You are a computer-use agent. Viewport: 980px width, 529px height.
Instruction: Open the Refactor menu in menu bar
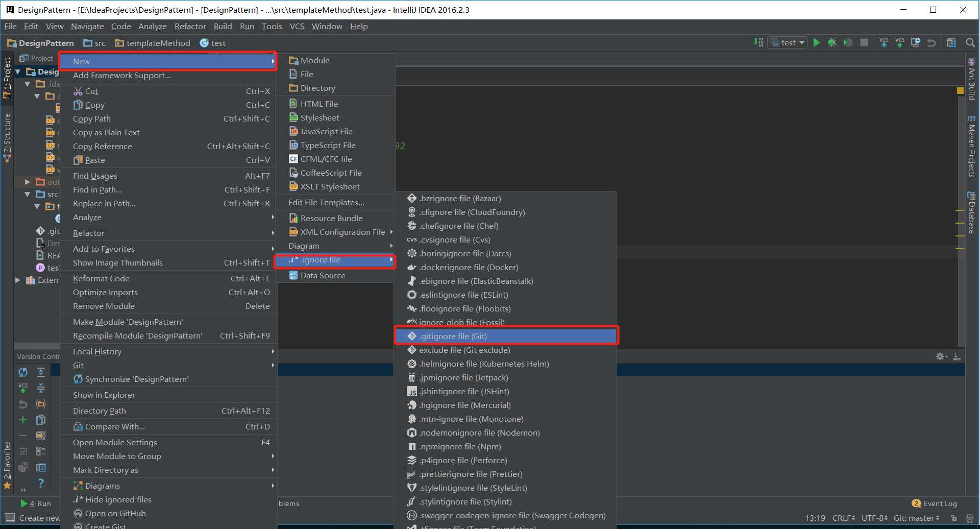(x=190, y=26)
